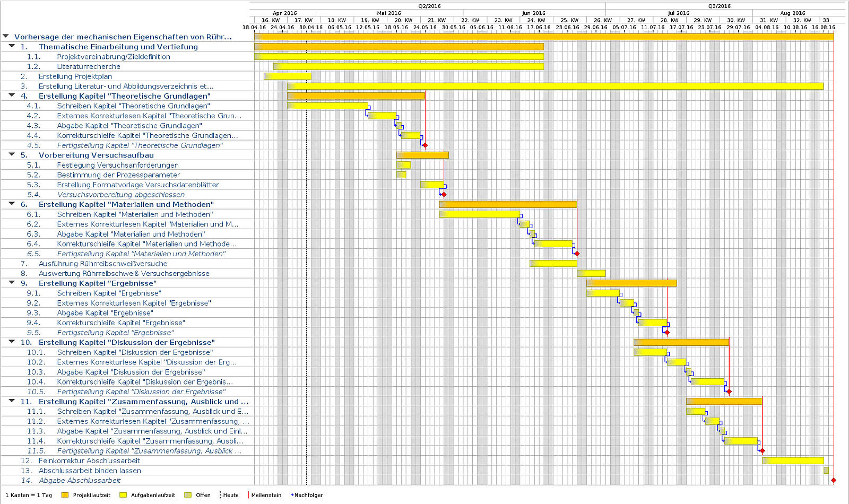Collapse group 5 Vorbereitung Versuchsaufbau triangle

[x=12, y=154]
